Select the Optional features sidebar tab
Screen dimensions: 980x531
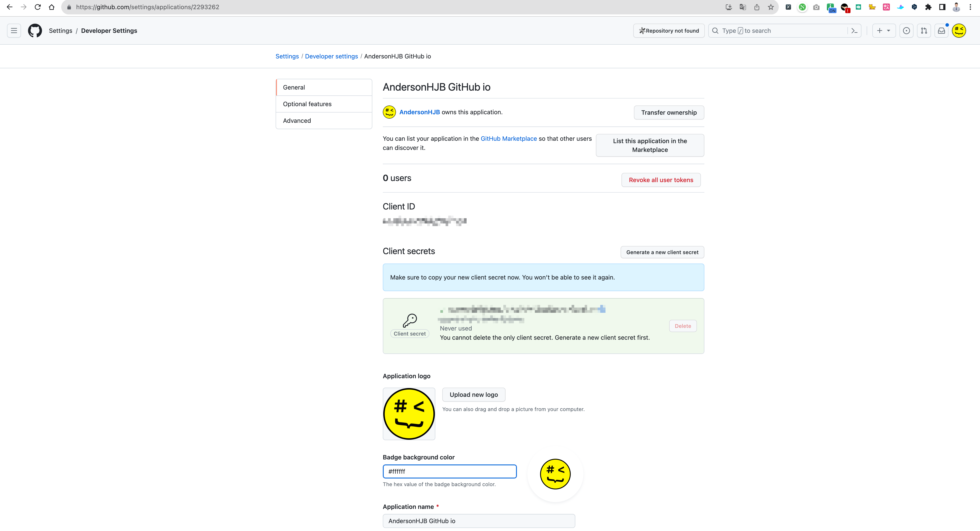point(324,104)
